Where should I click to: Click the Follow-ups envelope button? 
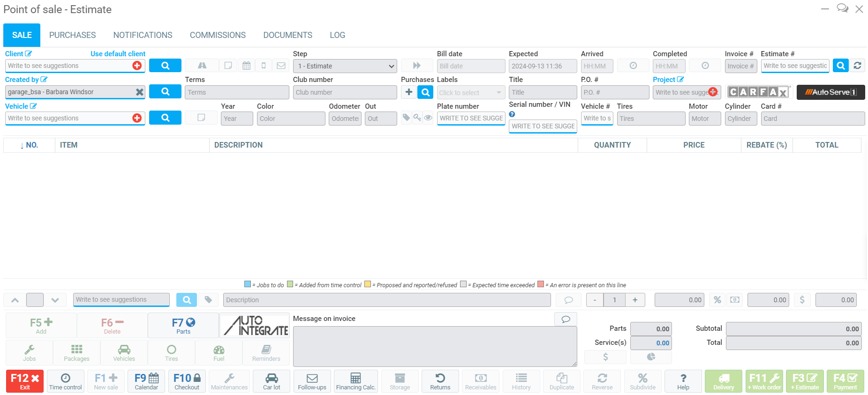click(312, 381)
